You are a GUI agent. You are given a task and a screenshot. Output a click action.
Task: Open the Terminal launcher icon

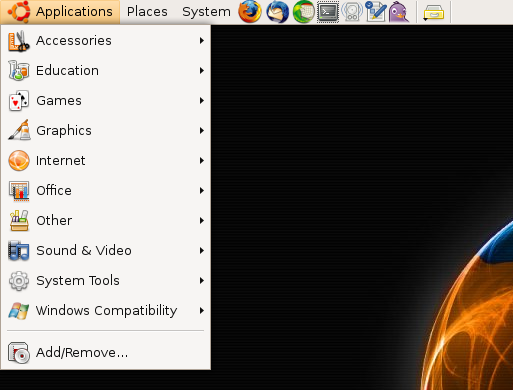[x=327, y=12]
